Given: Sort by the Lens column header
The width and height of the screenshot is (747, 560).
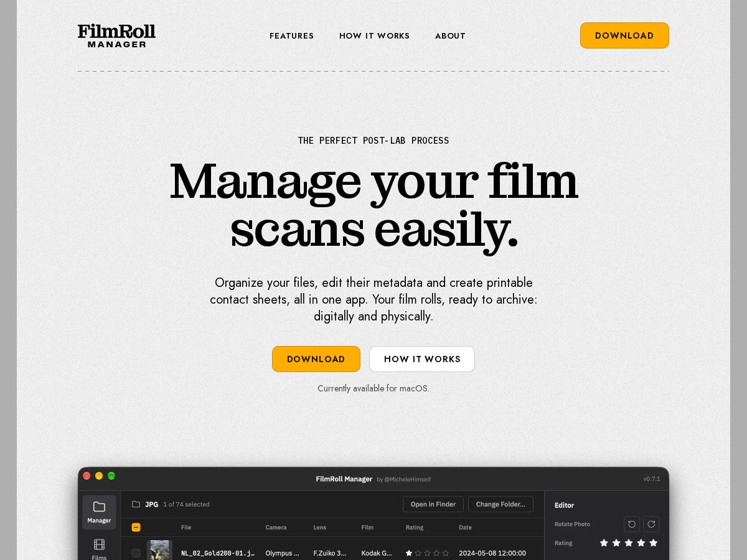Looking at the screenshot, I should pyautogui.click(x=319, y=527).
